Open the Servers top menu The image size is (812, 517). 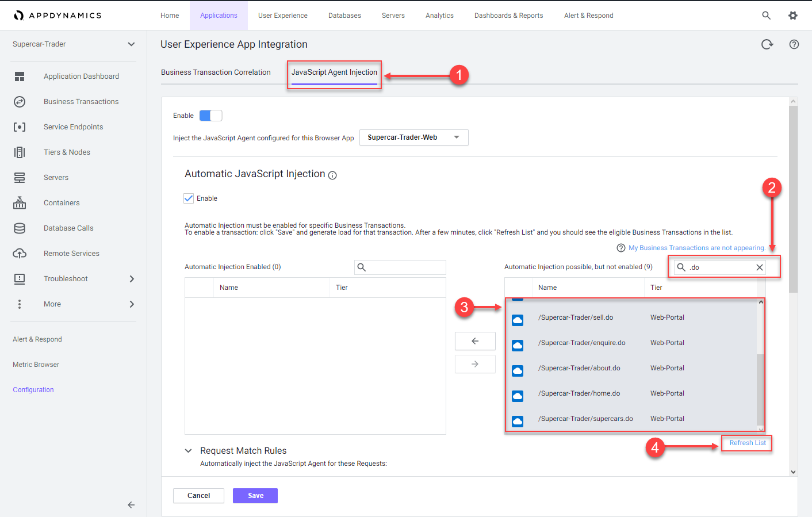coord(393,16)
